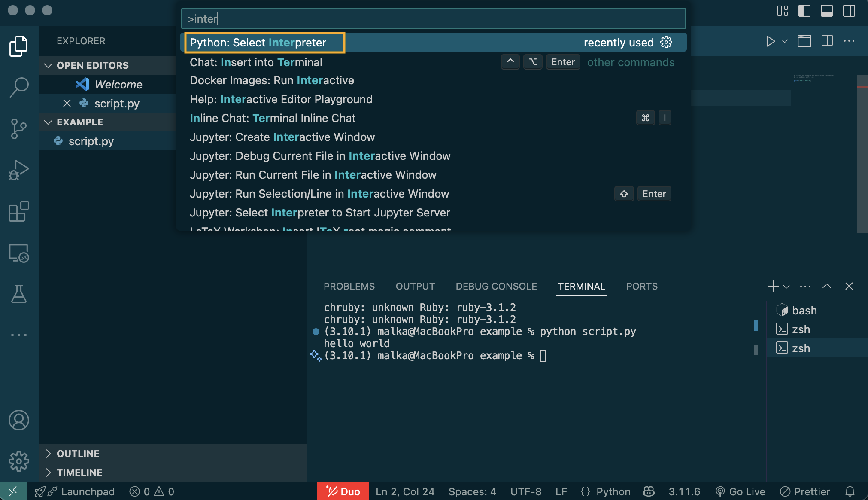Open the Search view in activity bar
The image size is (868, 500).
[x=19, y=87]
